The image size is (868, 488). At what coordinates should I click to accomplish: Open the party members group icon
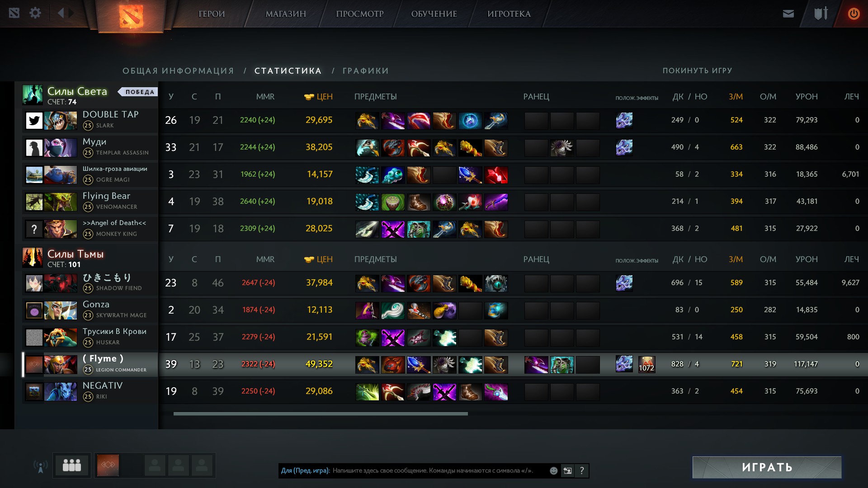click(72, 465)
